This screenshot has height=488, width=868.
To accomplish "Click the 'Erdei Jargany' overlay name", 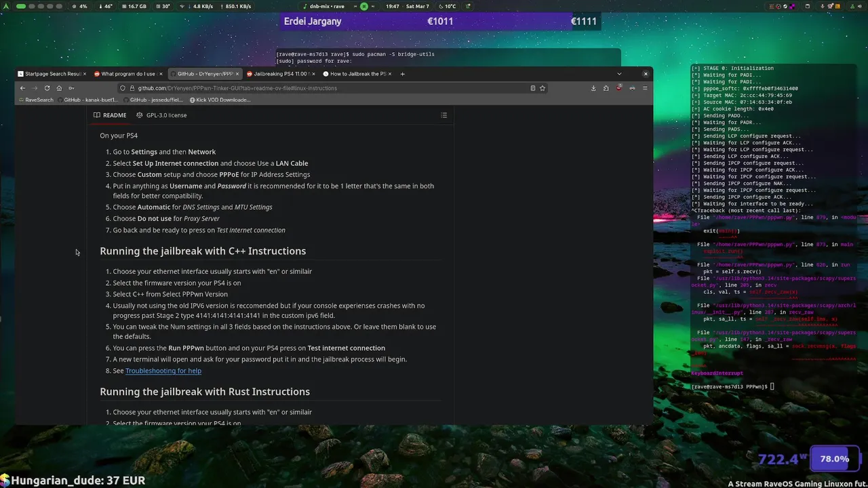I will click(x=313, y=21).
